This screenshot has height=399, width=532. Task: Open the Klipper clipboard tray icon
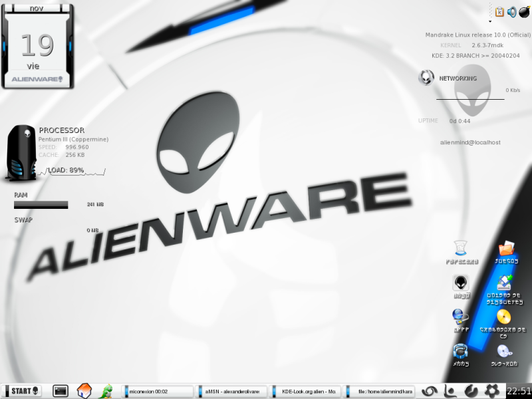(x=499, y=12)
